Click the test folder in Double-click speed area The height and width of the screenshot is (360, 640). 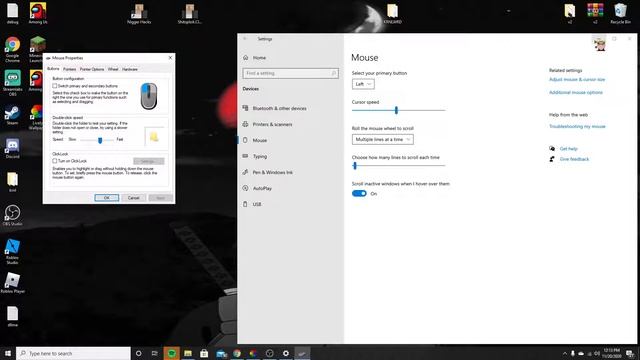point(154,137)
